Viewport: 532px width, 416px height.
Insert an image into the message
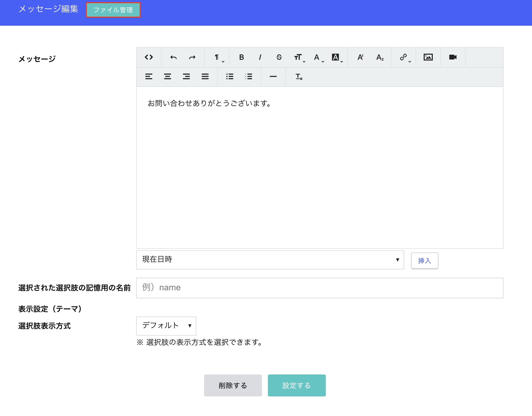click(x=428, y=57)
